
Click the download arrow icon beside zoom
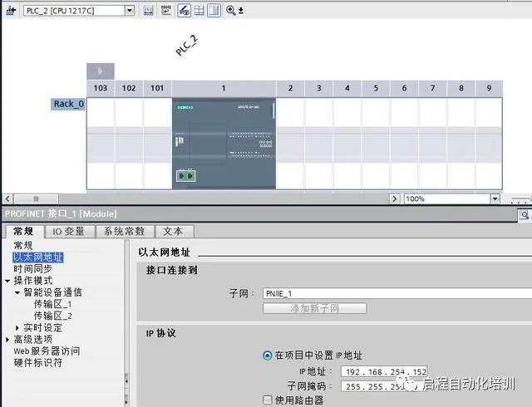[241, 11]
